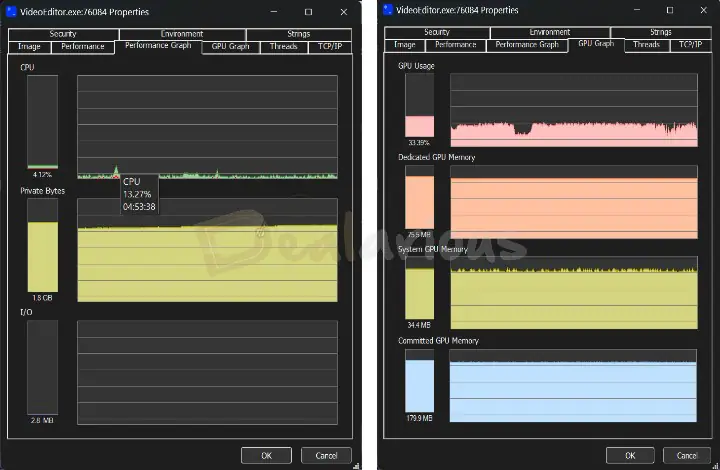Click the Private Bytes label
Screen dimensions: 720x470
43,191
